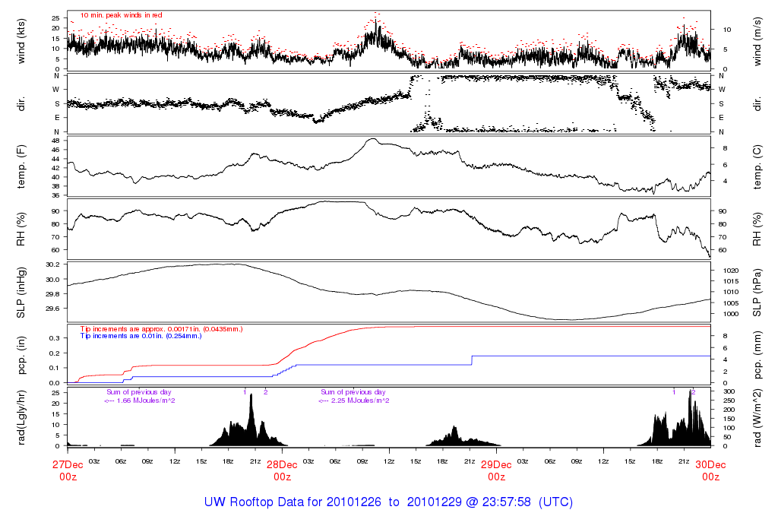778x532 pixels.
Task: Click the left 'RH (%)' axis label
Action: point(21,230)
